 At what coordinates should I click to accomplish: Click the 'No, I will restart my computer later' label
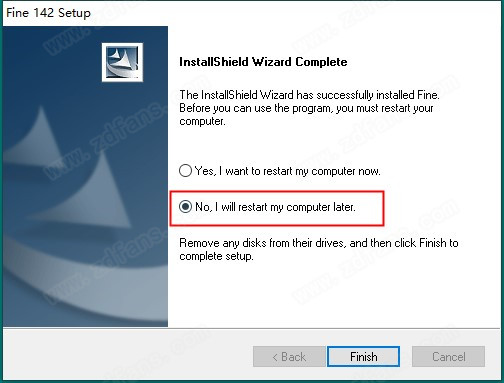click(x=275, y=207)
